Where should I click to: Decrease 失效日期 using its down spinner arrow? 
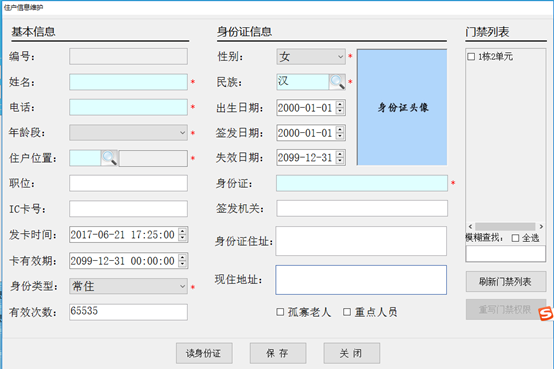coord(340,161)
